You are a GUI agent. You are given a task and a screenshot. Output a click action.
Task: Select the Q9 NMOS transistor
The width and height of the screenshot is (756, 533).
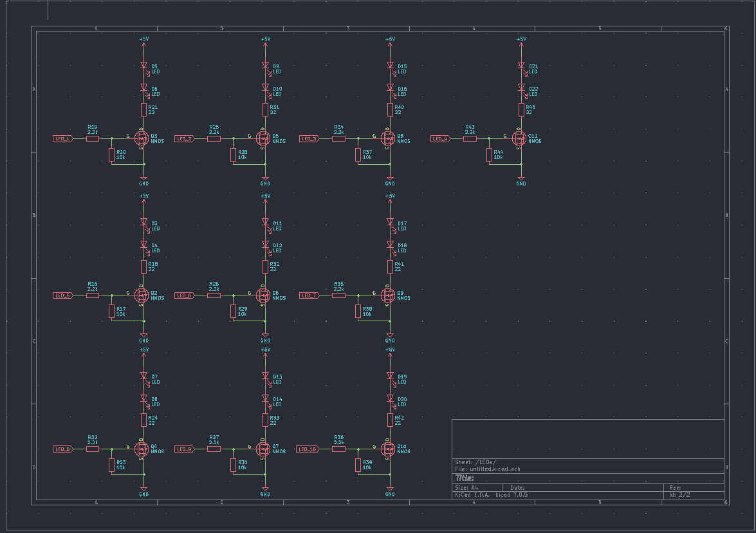click(x=388, y=295)
